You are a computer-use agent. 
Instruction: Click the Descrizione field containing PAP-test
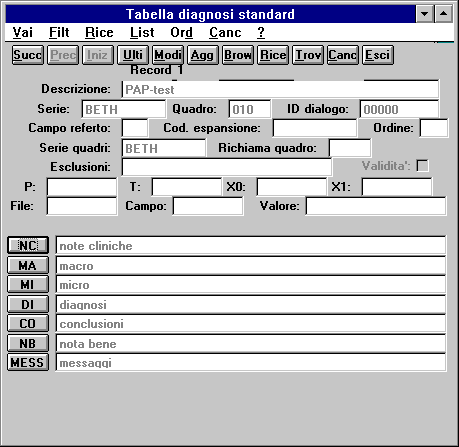(280, 90)
